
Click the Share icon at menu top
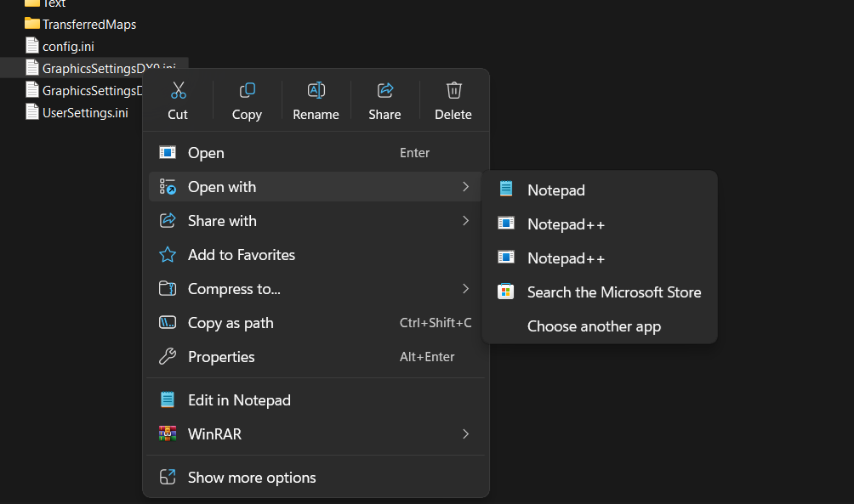pos(384,90)
